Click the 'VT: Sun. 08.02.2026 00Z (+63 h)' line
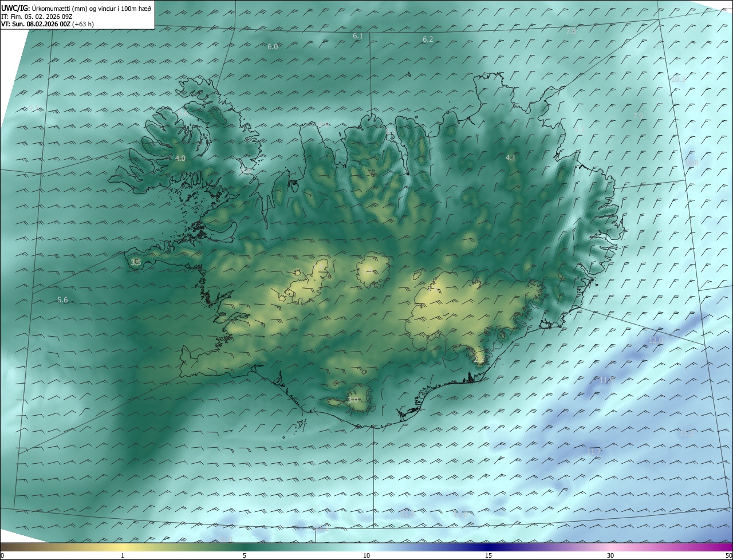The height and width of the screenshot is (560, 733). pyautogui.click(x=48, y=24)
